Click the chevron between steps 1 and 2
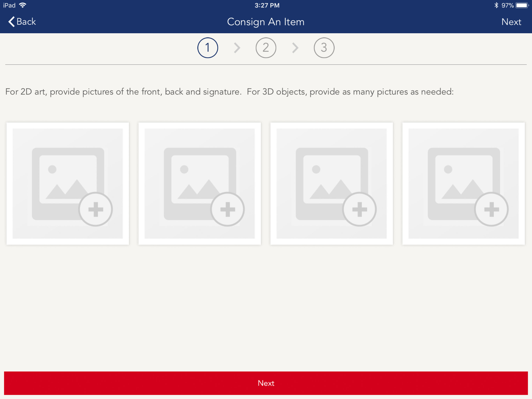This screenshot has width=532, height=399. tap(237, 48)
